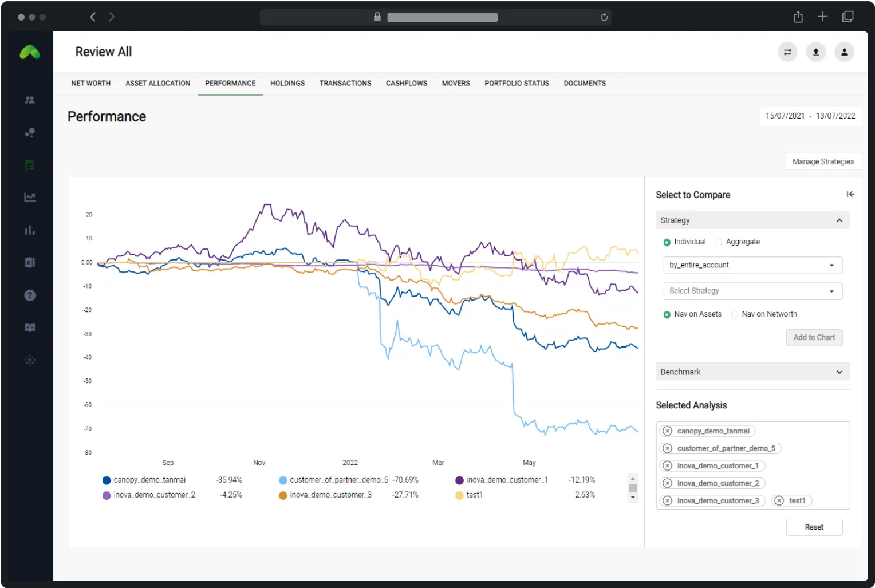The image size is (875, 588).
Task: Click the test1 yellow legend swatch
Action: pyautogui.click(x=459, y=495)
